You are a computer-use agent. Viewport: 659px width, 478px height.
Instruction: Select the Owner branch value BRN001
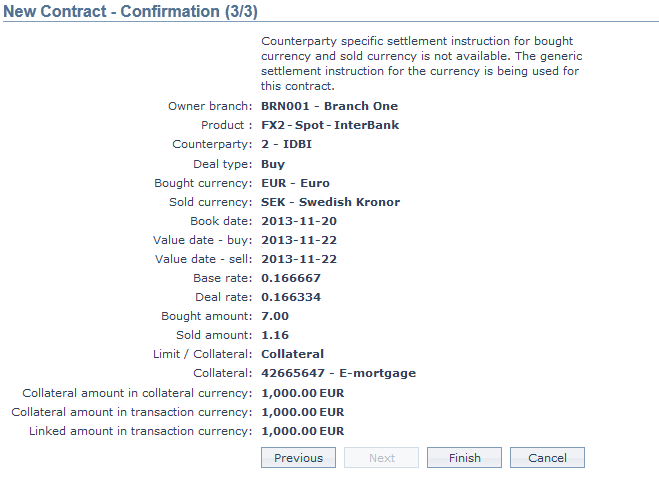[x=329, y=106]
